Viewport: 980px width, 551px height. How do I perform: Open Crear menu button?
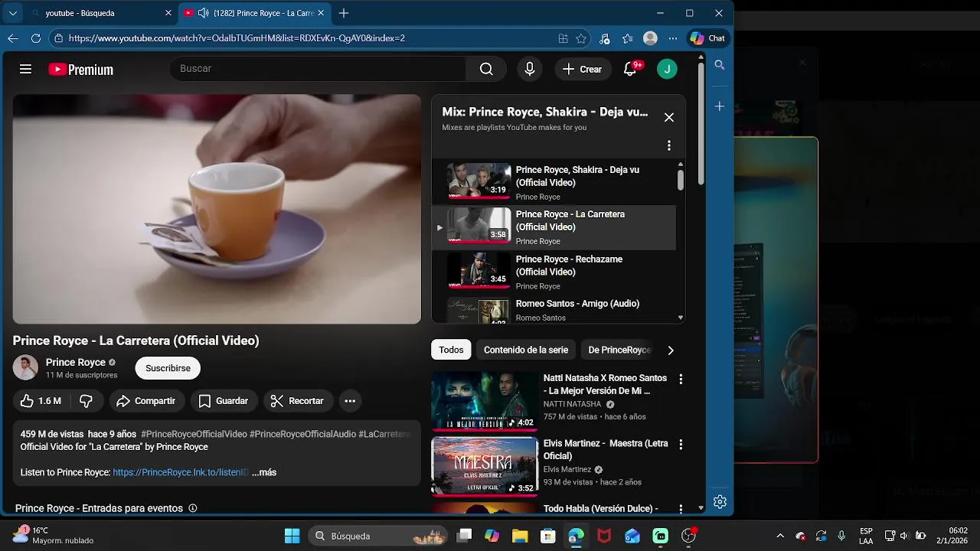(583, 69)
